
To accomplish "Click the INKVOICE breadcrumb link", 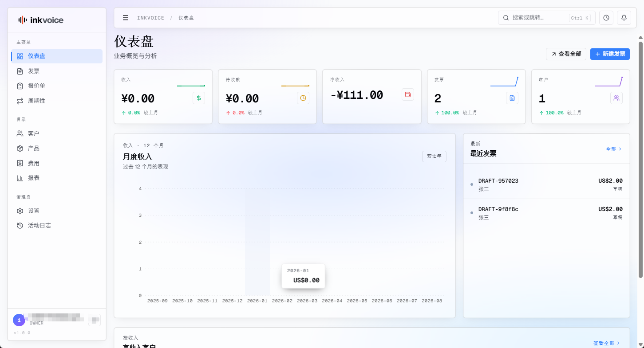I will 150,18.
